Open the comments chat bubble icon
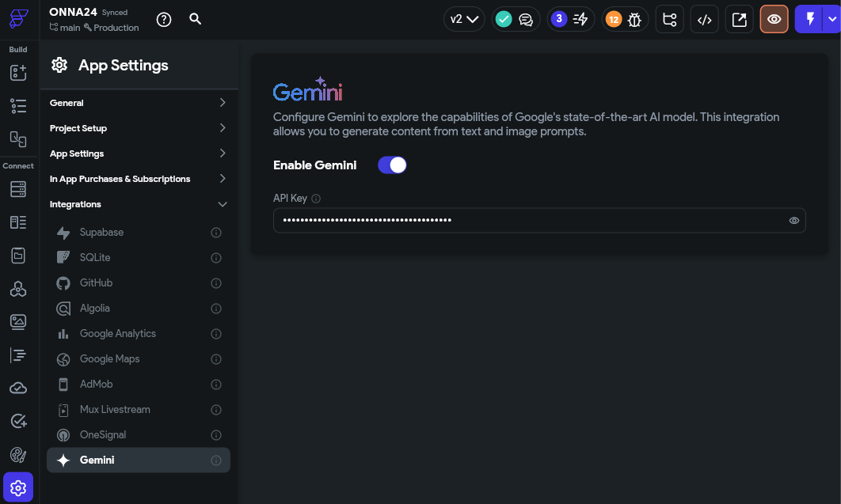841x504 pixels. click(526, 19)
